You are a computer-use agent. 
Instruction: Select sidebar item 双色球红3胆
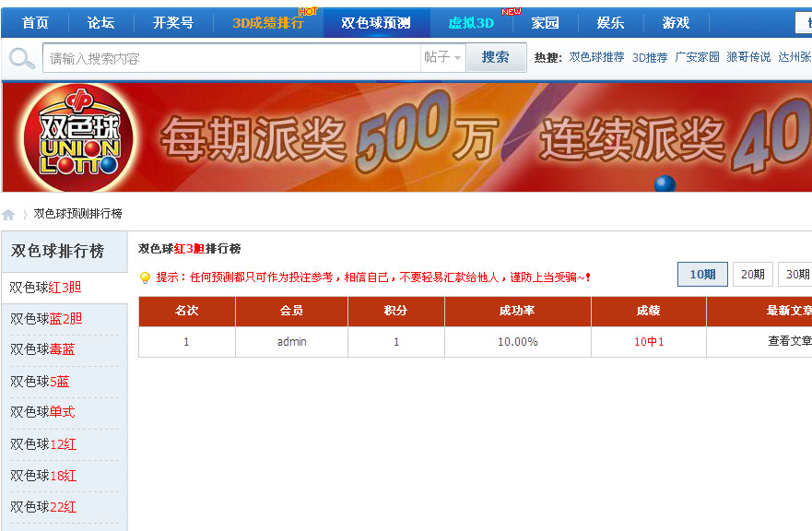[45, 288]
